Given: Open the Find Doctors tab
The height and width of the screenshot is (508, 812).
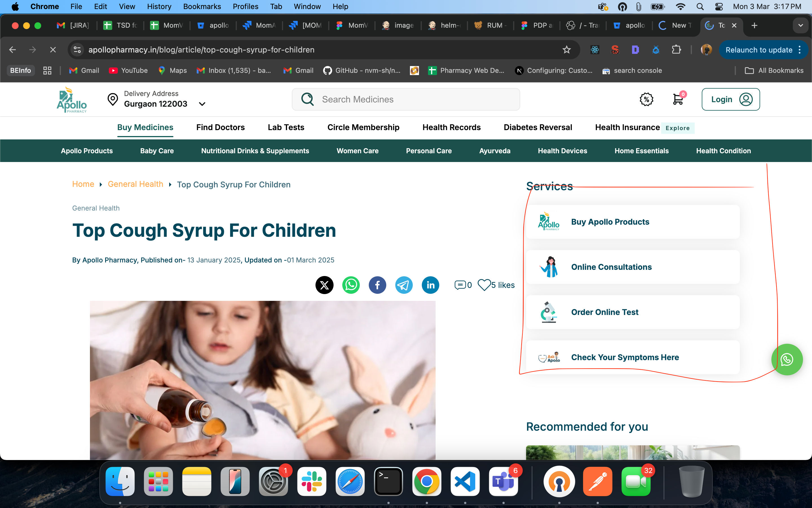Looking at the screenshot, I should (x=220, y=127).
